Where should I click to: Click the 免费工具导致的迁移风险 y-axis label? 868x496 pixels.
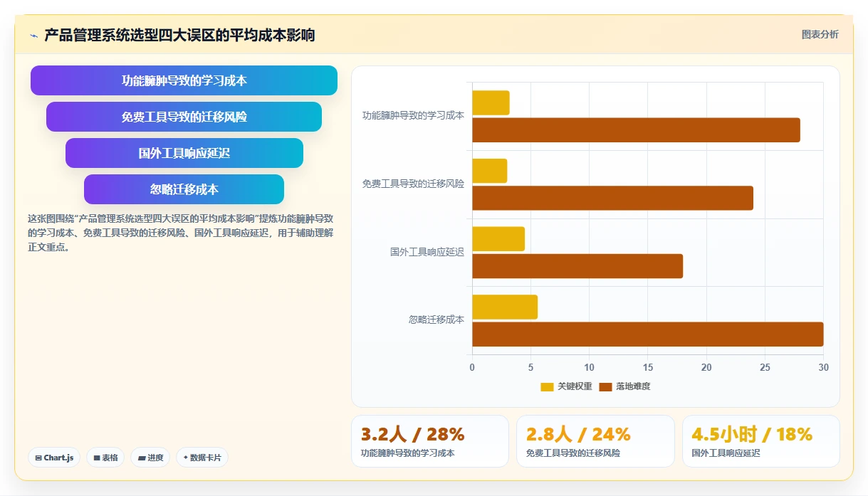[x=413, y=184]
